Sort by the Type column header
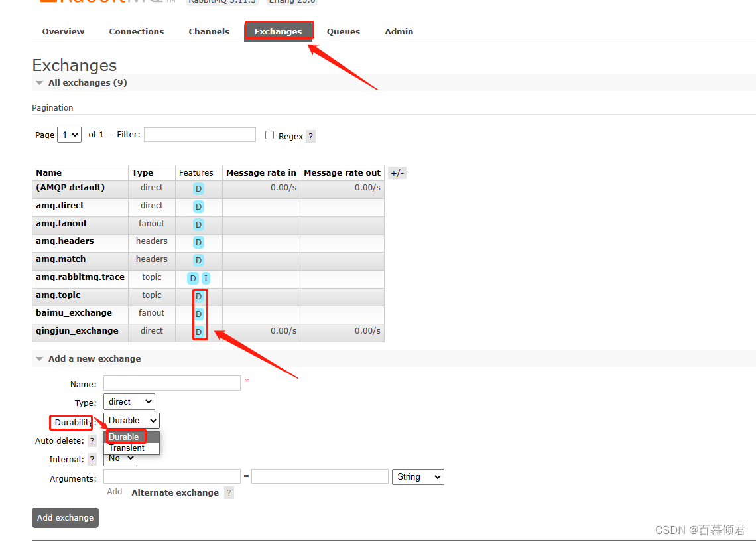Viewport: 756px width, 542px height. (143, 172)
